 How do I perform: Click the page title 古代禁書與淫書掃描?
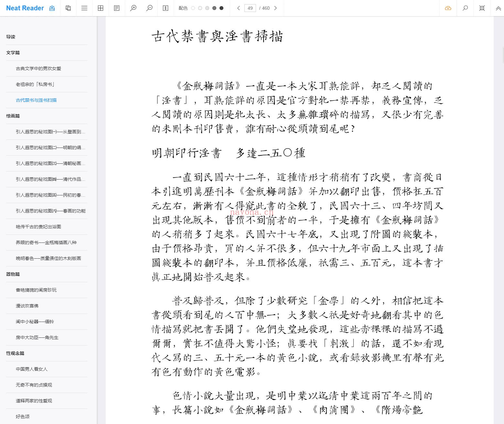click(x=218, y=36)
